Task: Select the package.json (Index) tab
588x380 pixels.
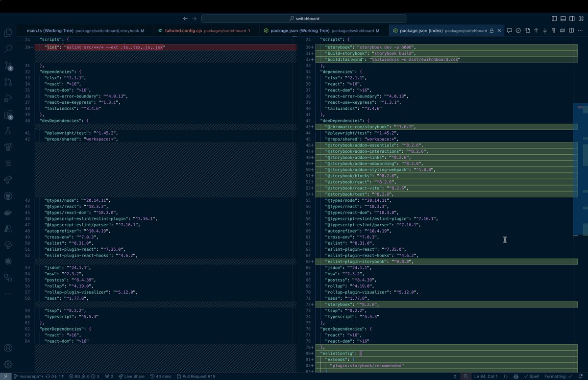Action: 447,30
